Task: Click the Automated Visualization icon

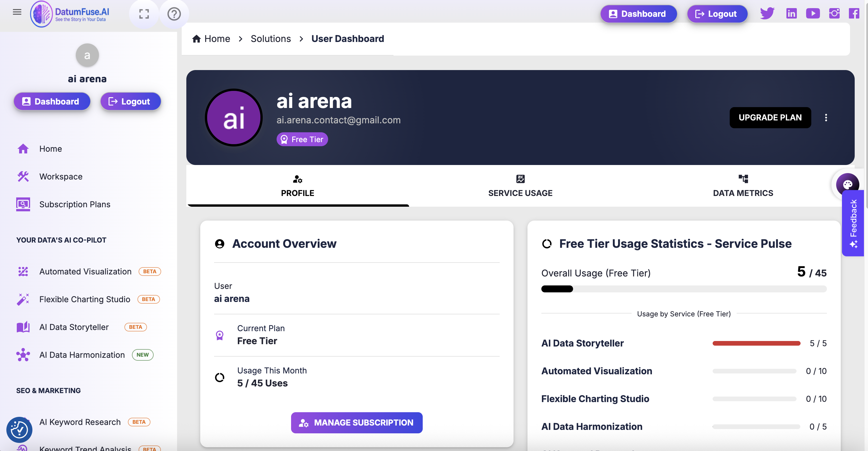Action: [x=23, y=271]
